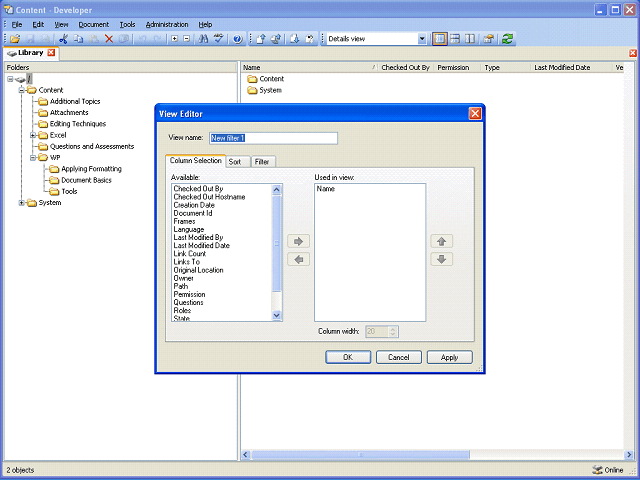Viewport: 640px width, 480px height.
Task: Select the Column Selection tab
Action: click(x=196, y=161)
